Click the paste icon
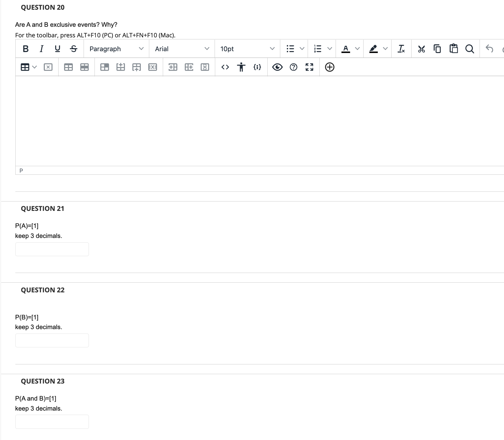 click(x=453, y=49)
